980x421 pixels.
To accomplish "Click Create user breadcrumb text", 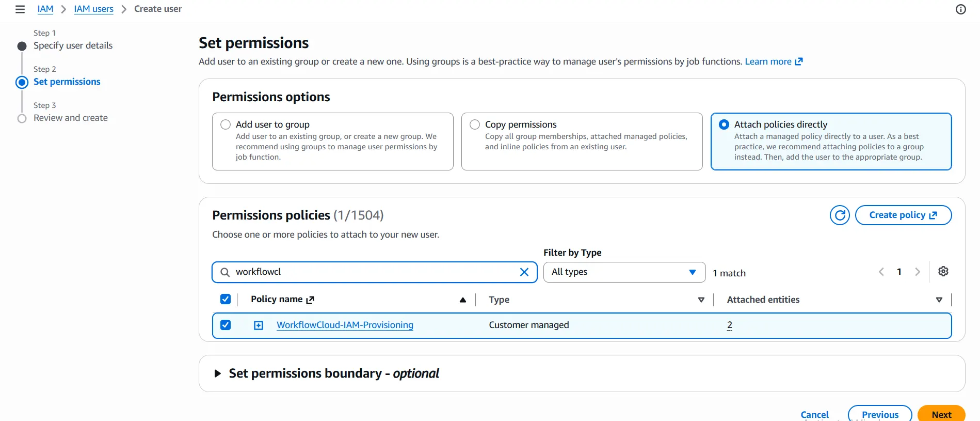I will (158, 9).
